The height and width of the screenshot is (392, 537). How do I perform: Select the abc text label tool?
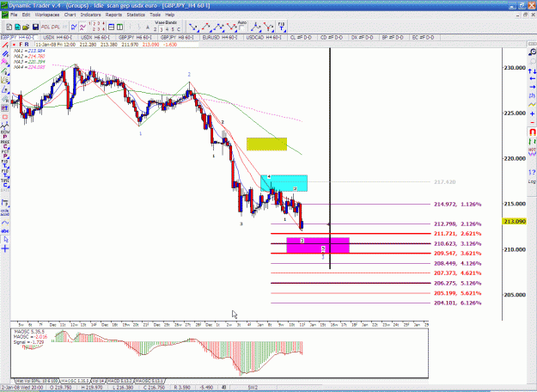pos(5,231)
